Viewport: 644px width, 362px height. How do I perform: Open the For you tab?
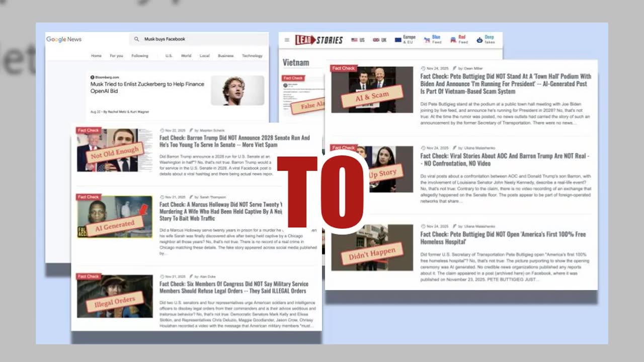(116, 56)
